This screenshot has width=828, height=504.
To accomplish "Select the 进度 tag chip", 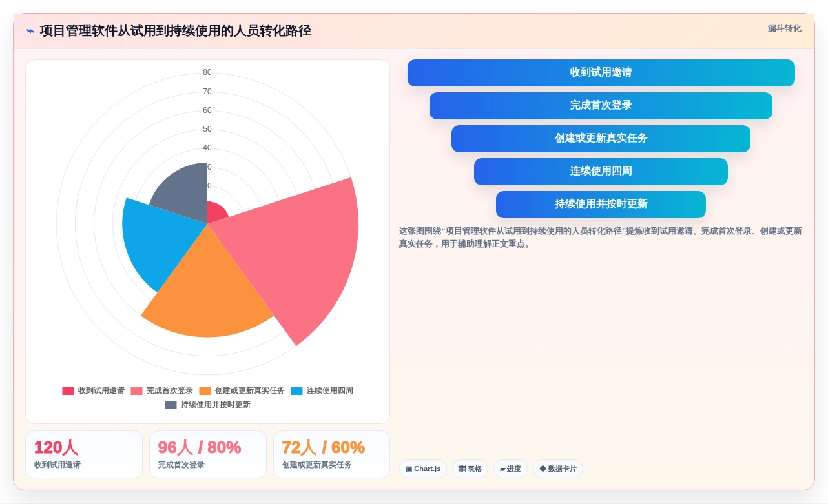I will [510, 469].
